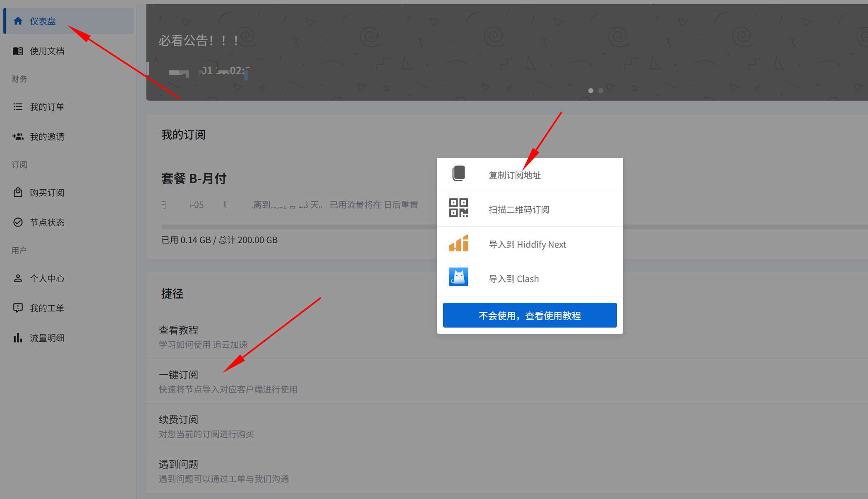Click the Clash cat icon
Image resolution: width=868 pixels, height=499 pixels.
[x=458, y=277]
